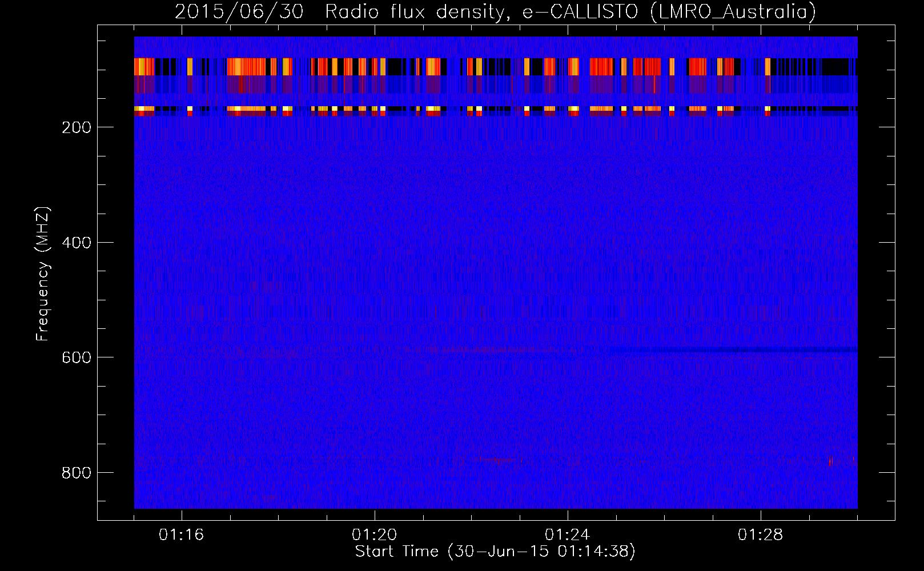924x571 pixels.
Task: Click the 01:20 time axis label
Action: [x=375, y=535]
